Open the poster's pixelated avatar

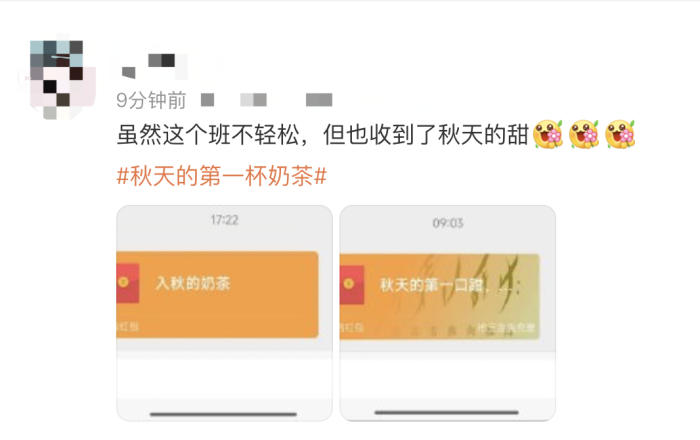(57, 79)
